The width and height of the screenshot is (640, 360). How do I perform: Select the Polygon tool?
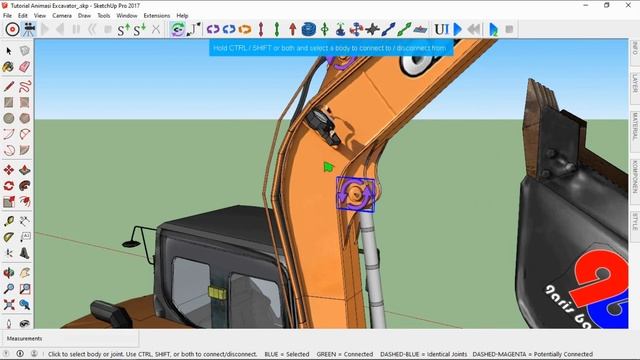(x=24, y=118)
